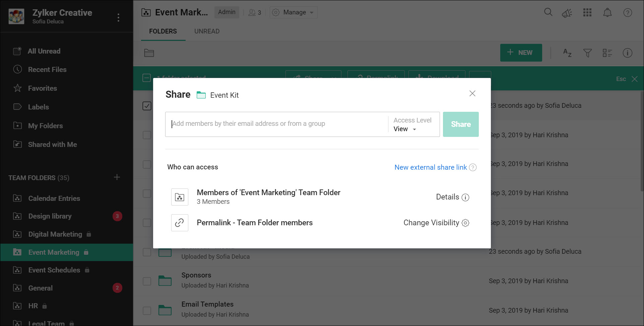Click the help question mark icon
Image resolution: width=644 pixels, height=326 pixels.
tap(628, 13)
